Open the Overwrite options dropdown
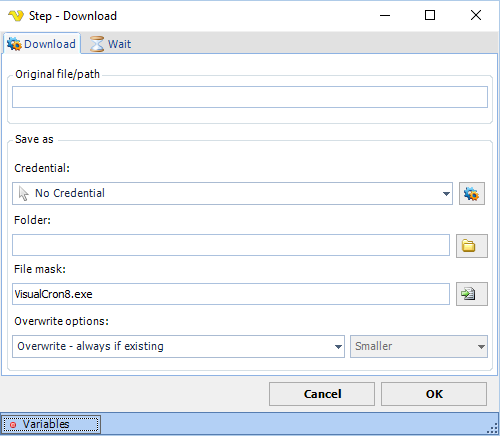The width and height of the screenshot is (500, 436). (x=178, y=347)
